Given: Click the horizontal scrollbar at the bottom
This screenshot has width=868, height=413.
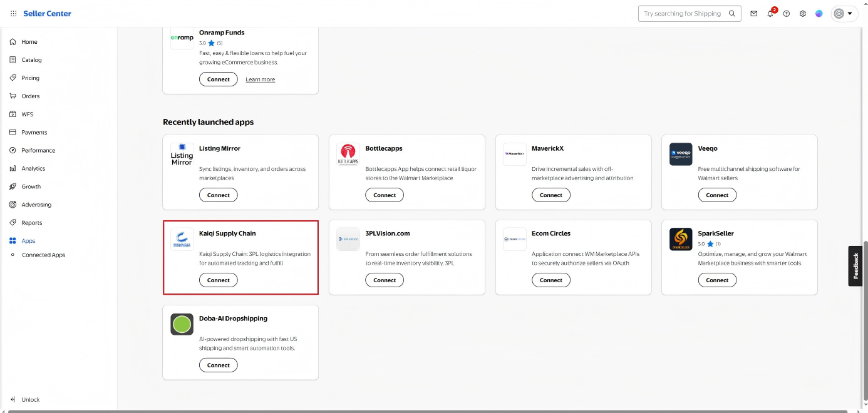Looking at the screenshot, I should click(x=426, y=411).
